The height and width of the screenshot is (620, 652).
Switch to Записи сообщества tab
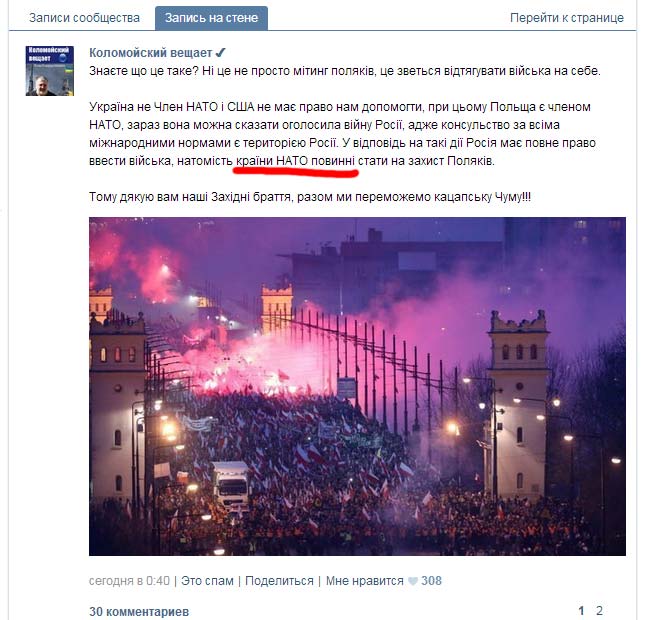pyautogui.click(x=84, y=18)
